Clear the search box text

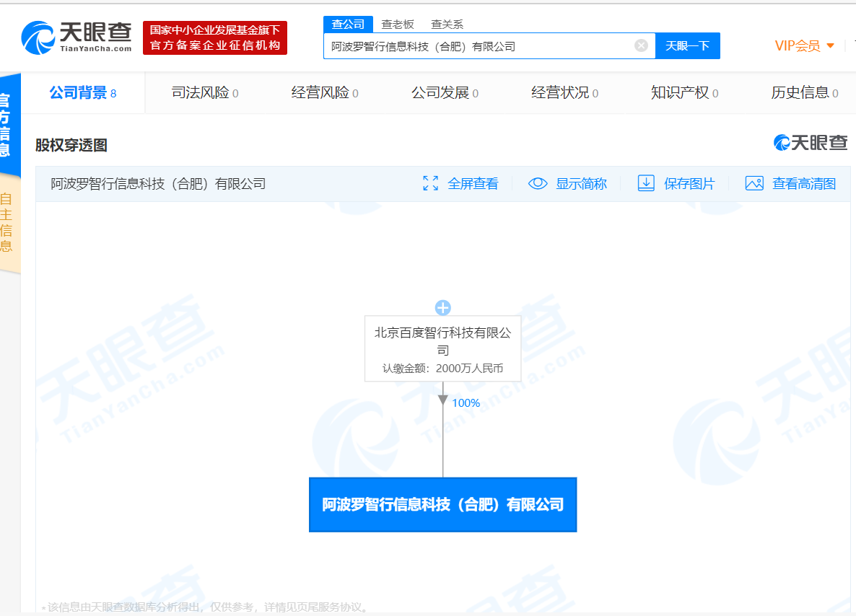(641, 45)
